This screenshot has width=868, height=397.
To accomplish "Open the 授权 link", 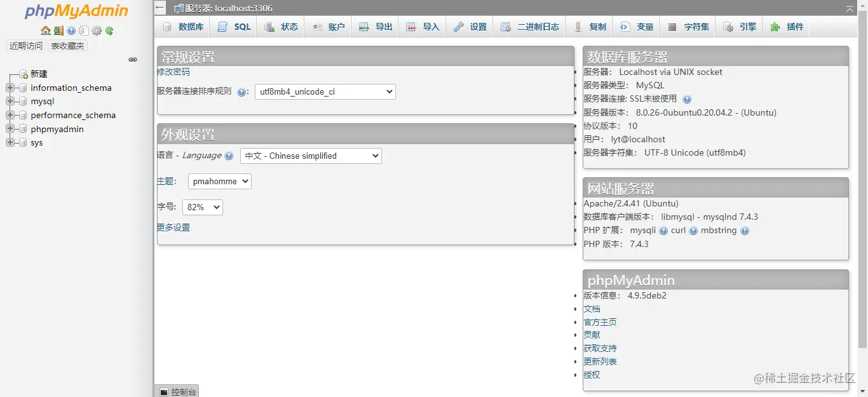I will pyautogui.click(x=592, y=375).
